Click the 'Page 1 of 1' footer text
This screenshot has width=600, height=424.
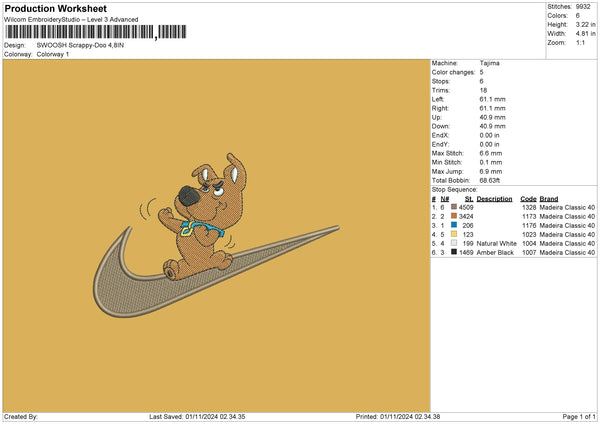pos(579,416)
